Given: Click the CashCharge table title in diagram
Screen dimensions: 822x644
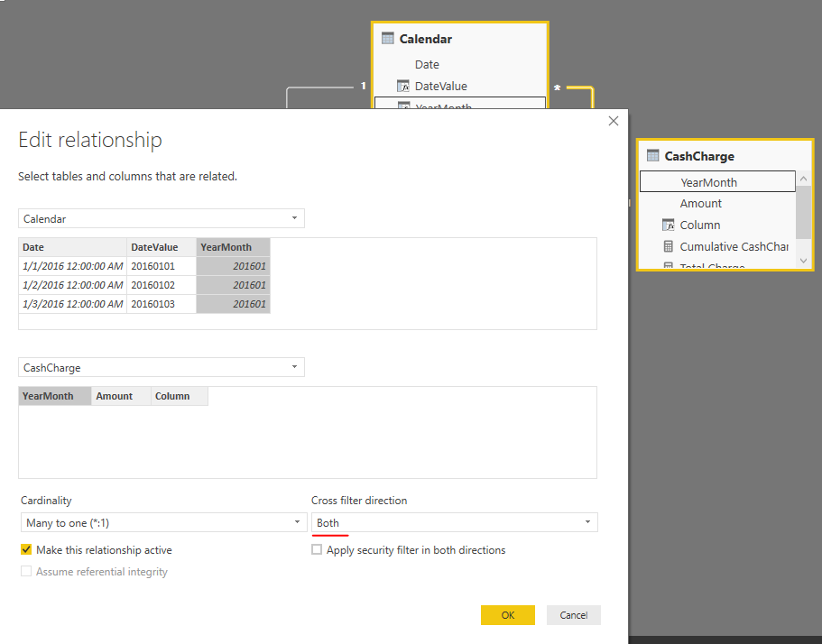Looking at the screenshot, I should 699,156.
